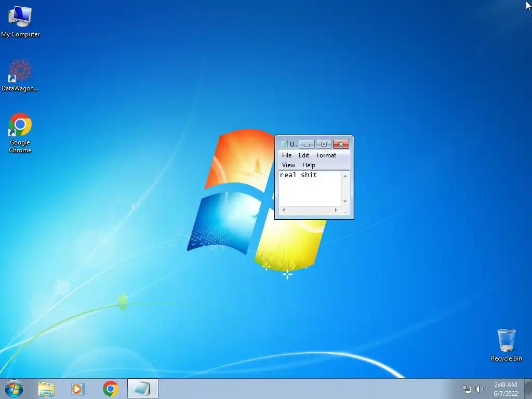
Task: Click Notepad's vertical scroll down arrow
Action: (x=345, y=202)
